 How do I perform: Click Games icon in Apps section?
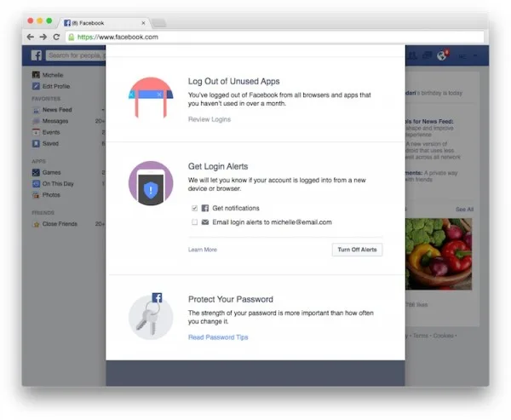point(36,172)
